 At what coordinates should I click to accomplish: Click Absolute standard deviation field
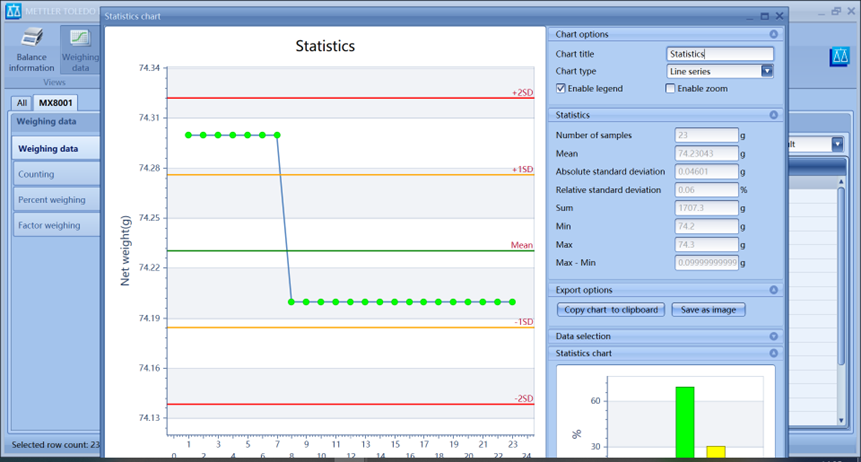pos(706,171)
